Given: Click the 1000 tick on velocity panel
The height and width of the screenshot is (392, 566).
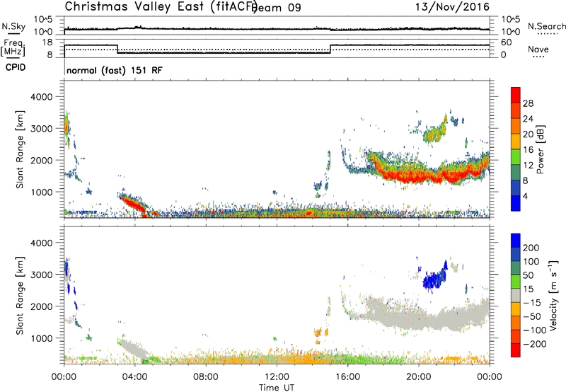Looking at the screenshot, I should point(42,338).
